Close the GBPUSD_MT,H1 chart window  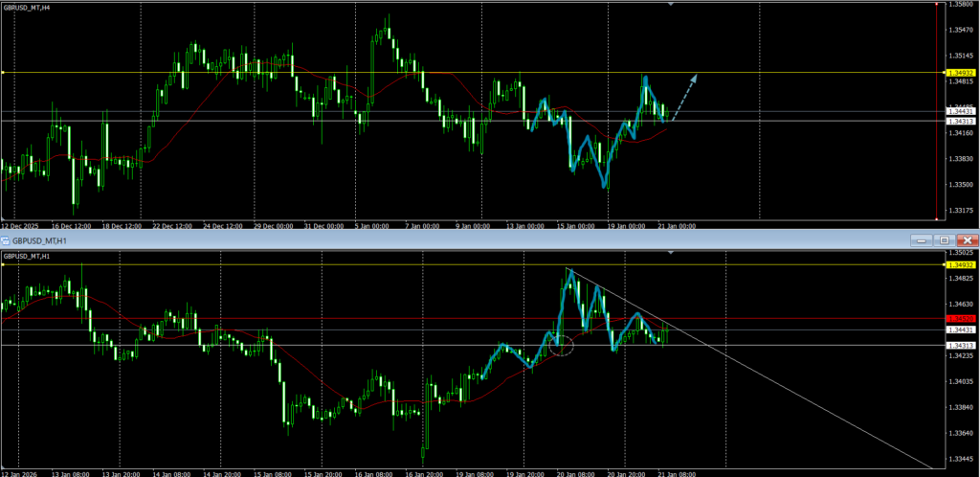968,239
